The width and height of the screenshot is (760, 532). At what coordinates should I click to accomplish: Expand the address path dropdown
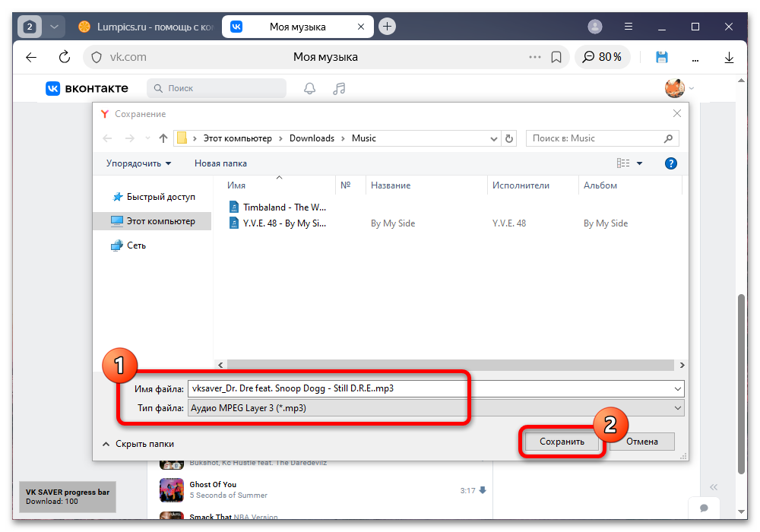pos(493,139)
